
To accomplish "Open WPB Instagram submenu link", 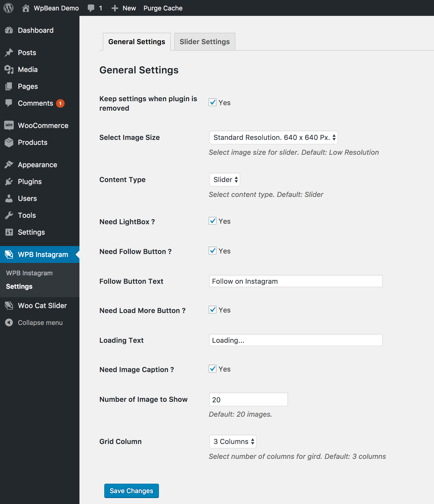I will pyautogui.click(x=29, y=273).
